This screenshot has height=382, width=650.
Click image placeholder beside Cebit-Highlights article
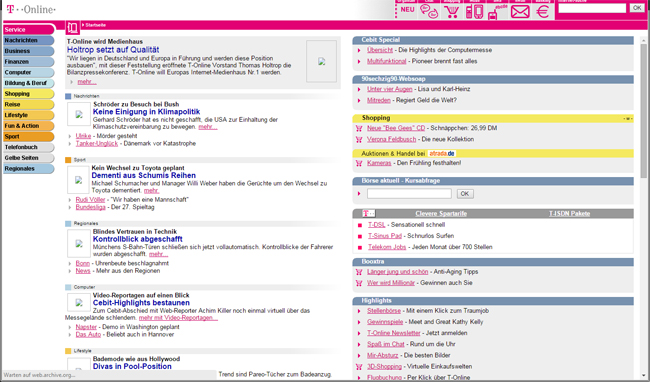[79, 303]
